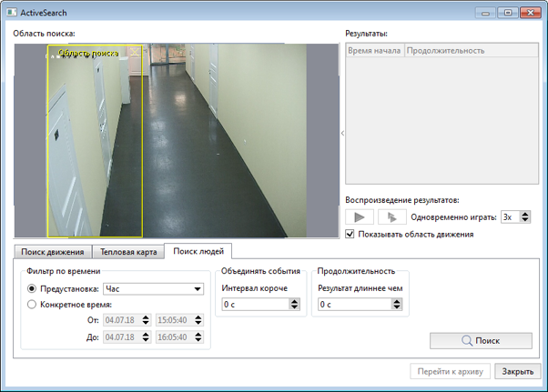
Task: Close the yellow search area rectangle
Action: [135, 53]
